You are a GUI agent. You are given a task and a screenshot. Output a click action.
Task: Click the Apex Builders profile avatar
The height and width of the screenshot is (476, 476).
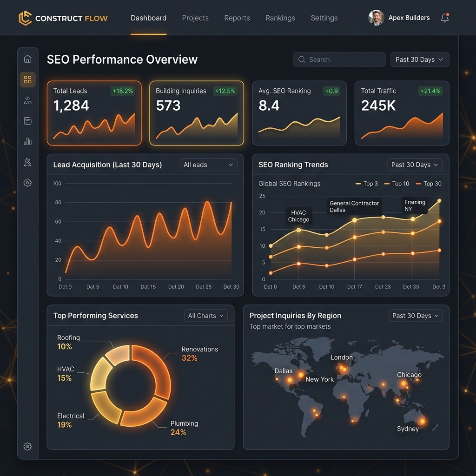376,18
